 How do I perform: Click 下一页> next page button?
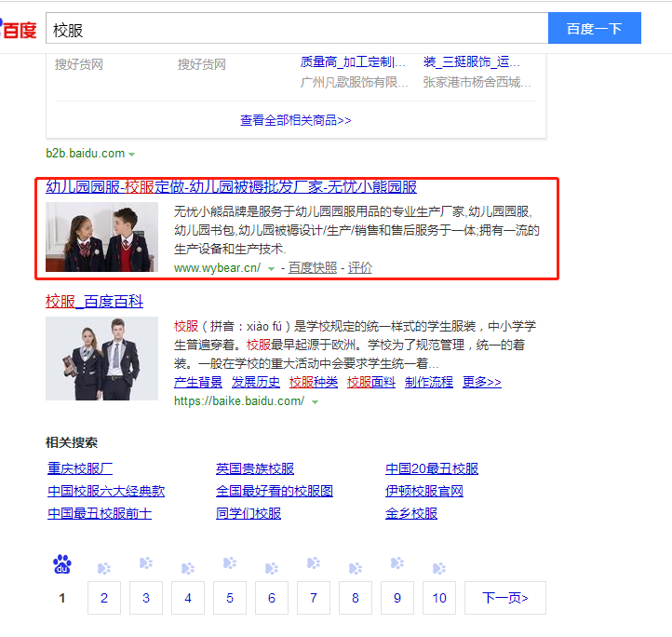[505, 598]
